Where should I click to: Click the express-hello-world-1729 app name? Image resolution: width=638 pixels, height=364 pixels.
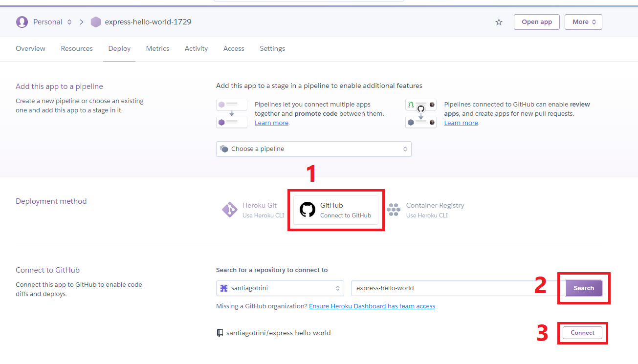pyautogui.click(x=148, y=22)
